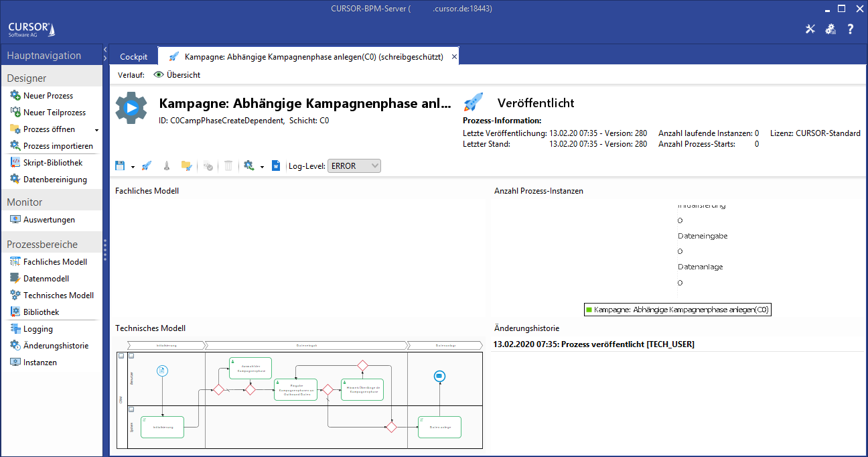868x457 pixels.
Task: Click the puzzle gears icon in header
Action: tap(830, 29)
